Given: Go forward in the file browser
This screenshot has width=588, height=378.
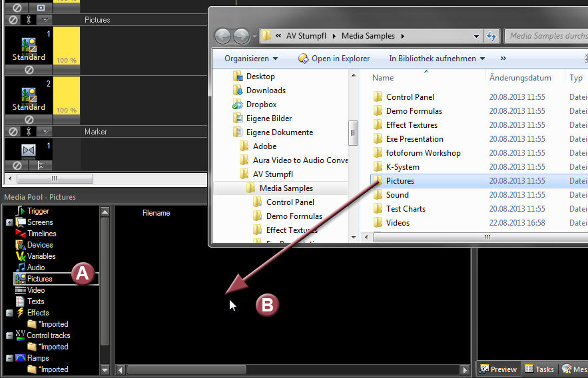Looking at the screenshot, I should pyautogui.click(x=241, y=37).
